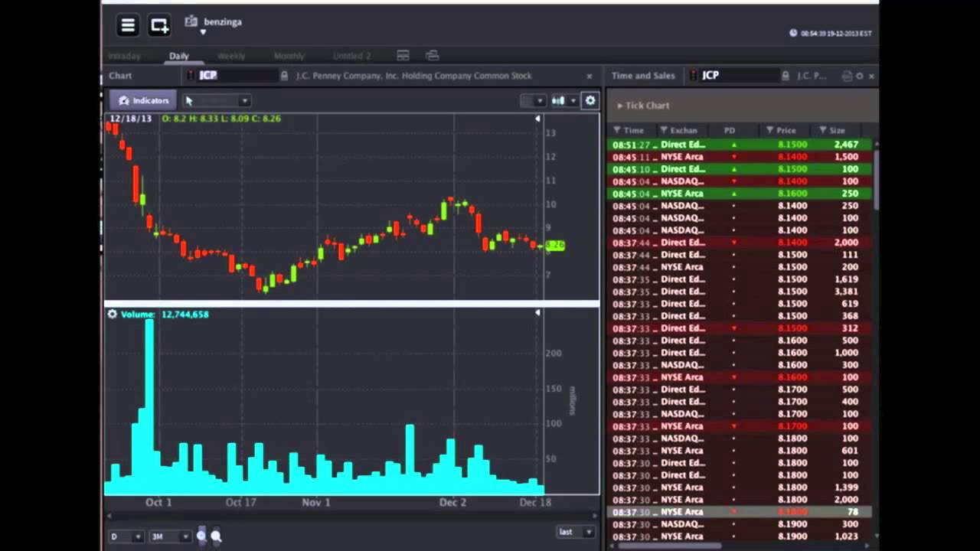
Task: Click the Chart panel title
Action: point(120,76)
